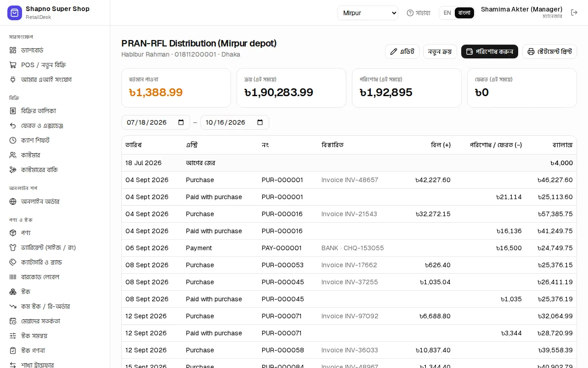Open ফেরত ও এক্সচেঞ্জ return icon

pos(13,126)
